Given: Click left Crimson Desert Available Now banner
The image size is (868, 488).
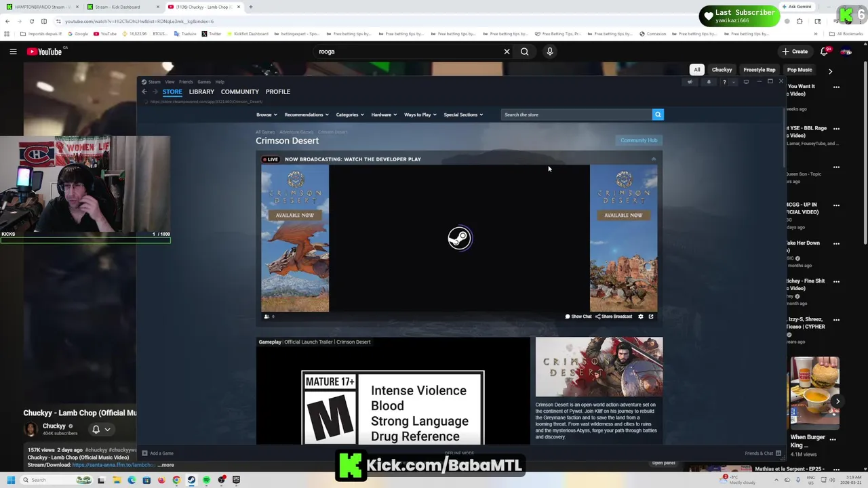Looking at the screenshot, I should point(295,239).
